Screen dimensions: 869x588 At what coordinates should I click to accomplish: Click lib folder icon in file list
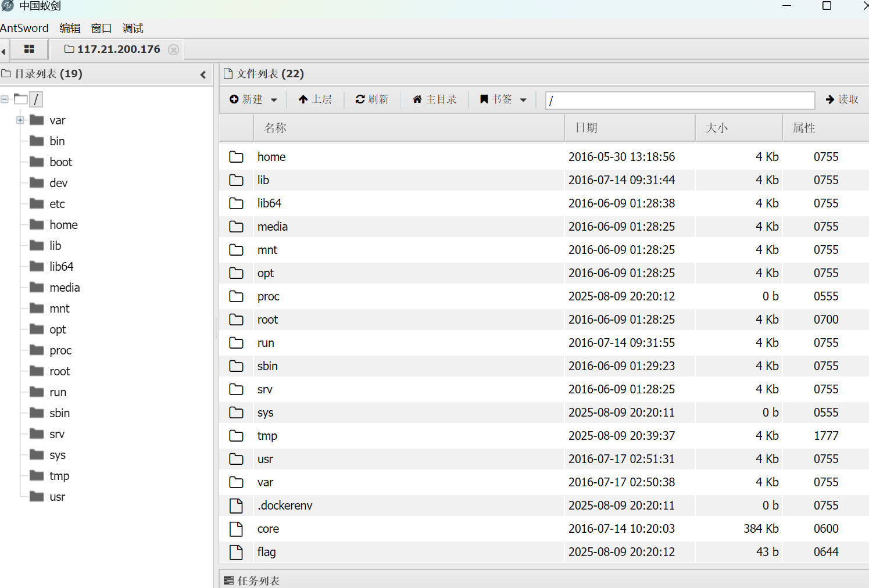(236, 180)
